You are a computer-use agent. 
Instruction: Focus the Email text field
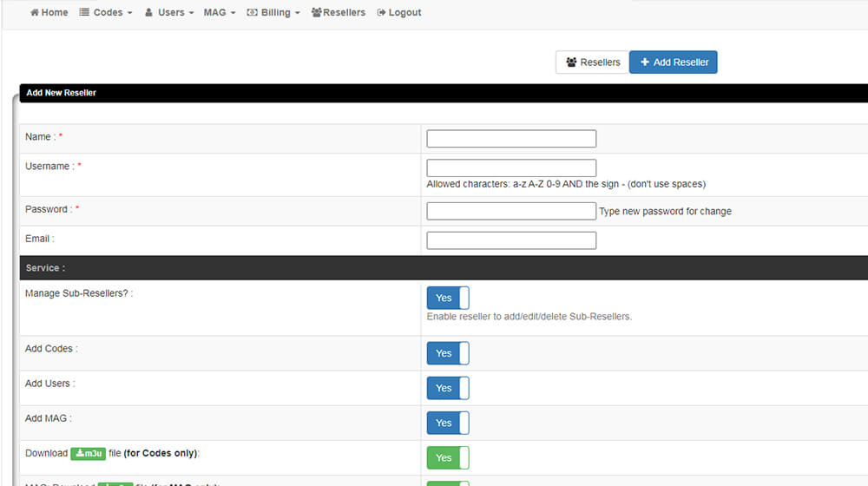coord(511,240)
